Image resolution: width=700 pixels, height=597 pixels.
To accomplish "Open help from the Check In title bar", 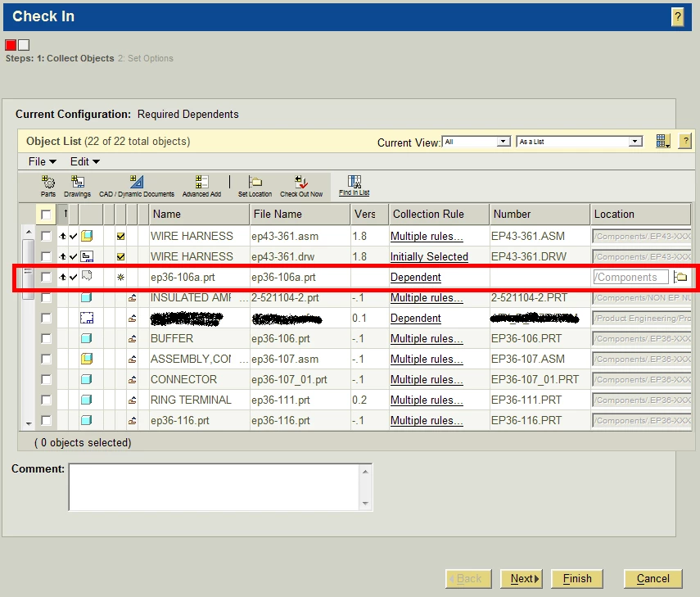I will tap(678, 17).
